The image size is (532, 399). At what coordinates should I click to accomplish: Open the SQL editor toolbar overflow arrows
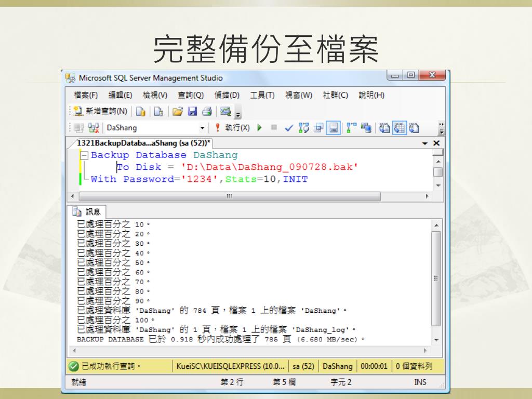[441, 128]
